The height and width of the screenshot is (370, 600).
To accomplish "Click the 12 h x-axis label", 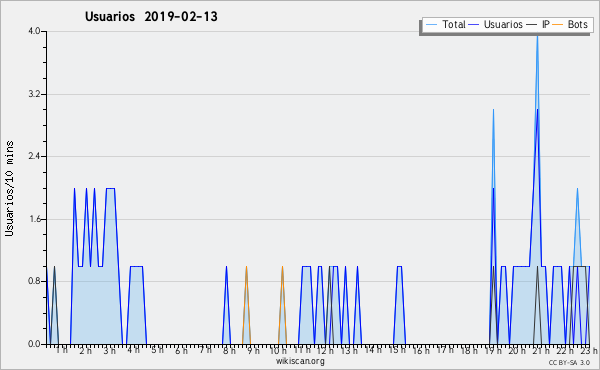I will point(325,350).
